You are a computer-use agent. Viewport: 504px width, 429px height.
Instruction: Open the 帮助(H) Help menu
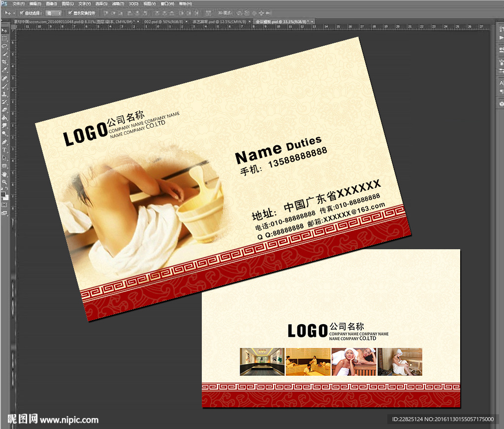(186, 4)
